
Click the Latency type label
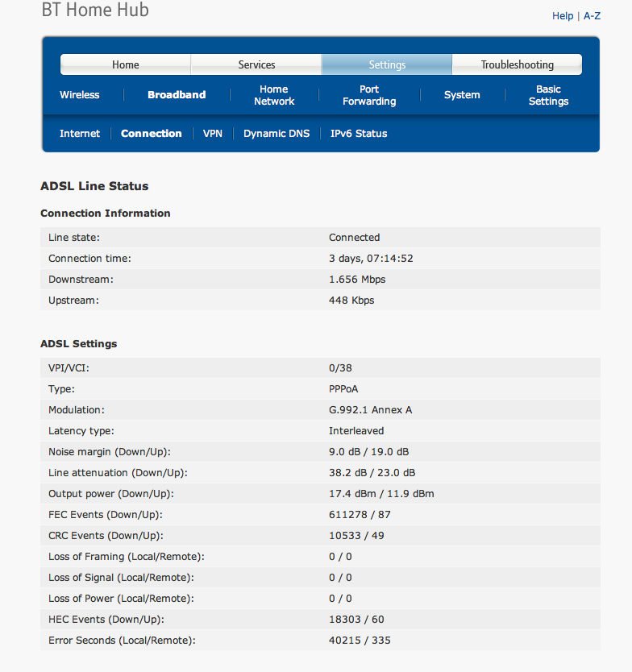pyautogui.click(x=81, y=431)
